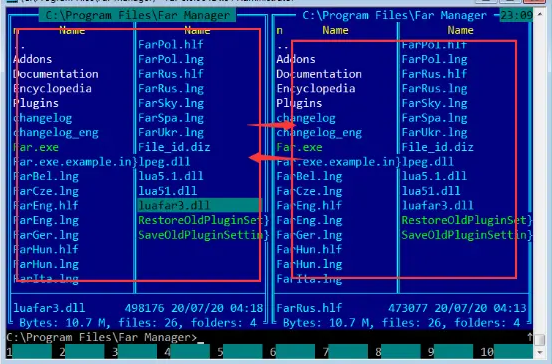Click function key 10 in bottom bar
This screenshot has height=364, width=552.
tap(506, 352)
